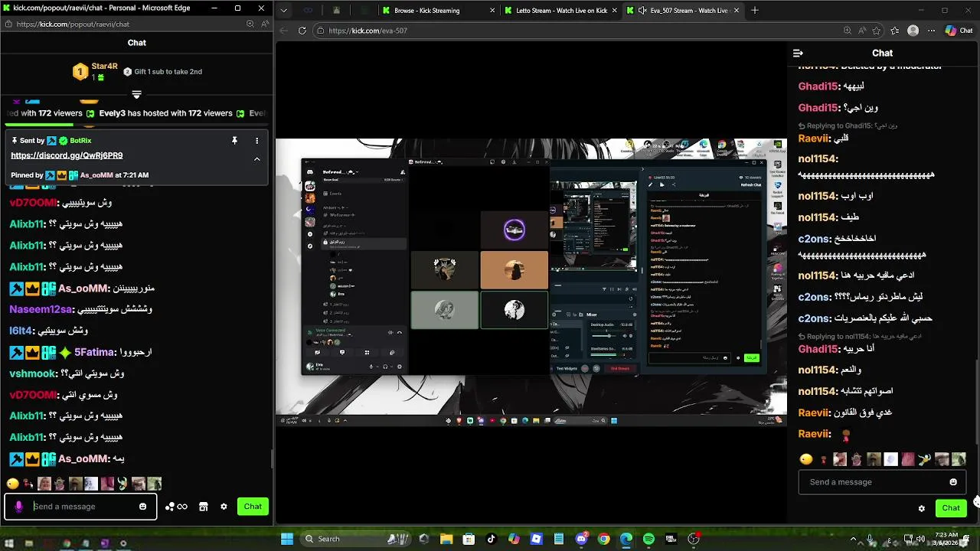
Task: Open Discord from taskbar
Action: click(581, 539)
